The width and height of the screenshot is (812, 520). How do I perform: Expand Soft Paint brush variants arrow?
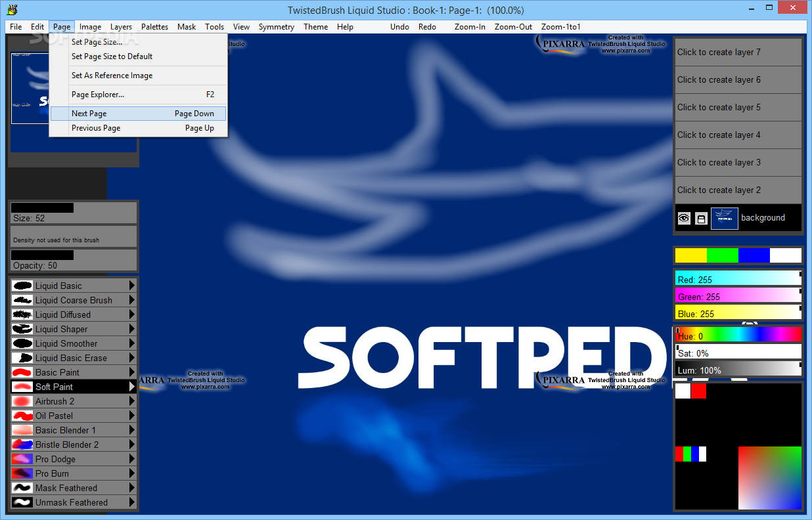pos(131,387)
